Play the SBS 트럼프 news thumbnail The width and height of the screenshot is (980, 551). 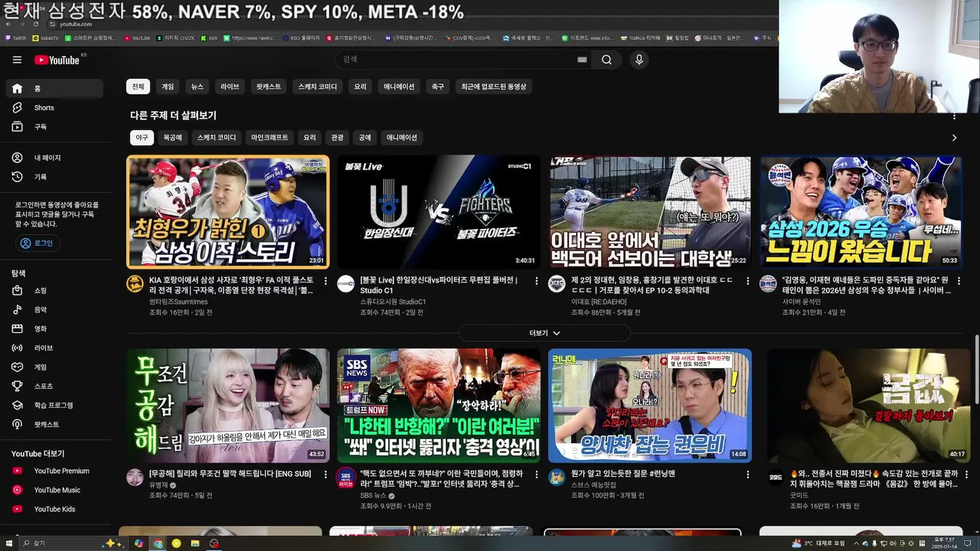click(x=439, y=406)
